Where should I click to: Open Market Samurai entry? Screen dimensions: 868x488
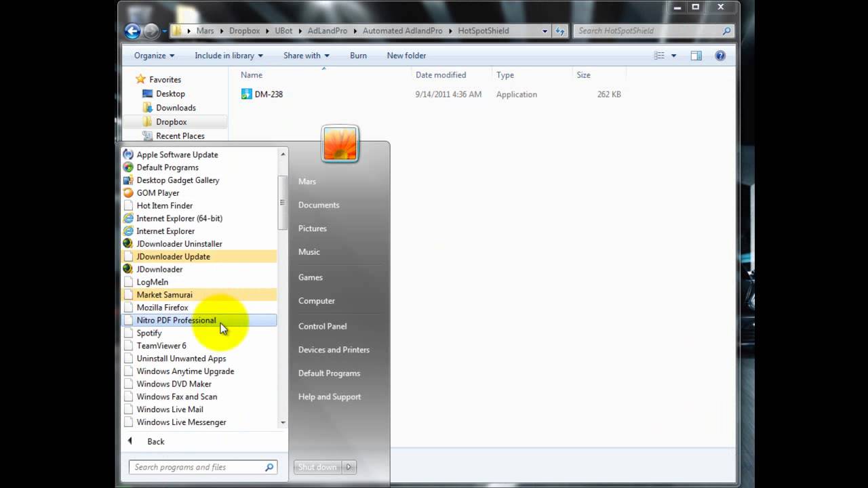point(199,295)
